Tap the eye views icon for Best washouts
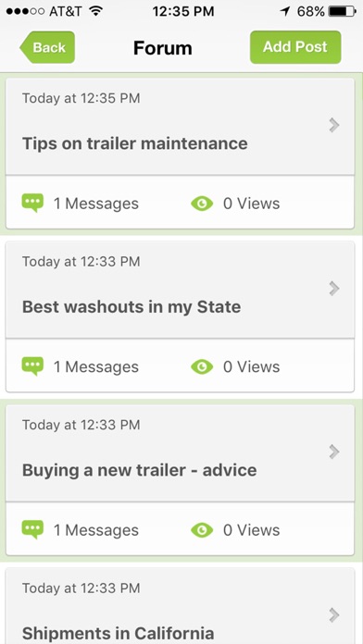Image resolution: width=363 pixels, height=644 pixels. coord(202,366)
